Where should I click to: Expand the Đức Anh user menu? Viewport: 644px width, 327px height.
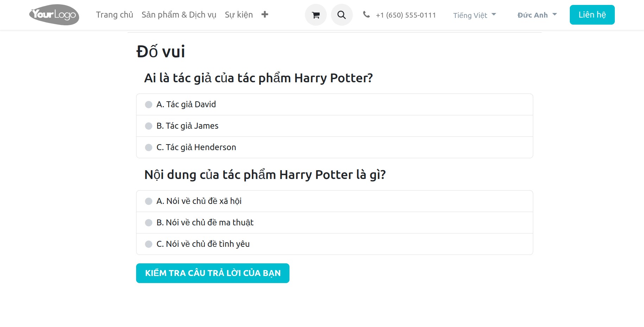[537, 15]
